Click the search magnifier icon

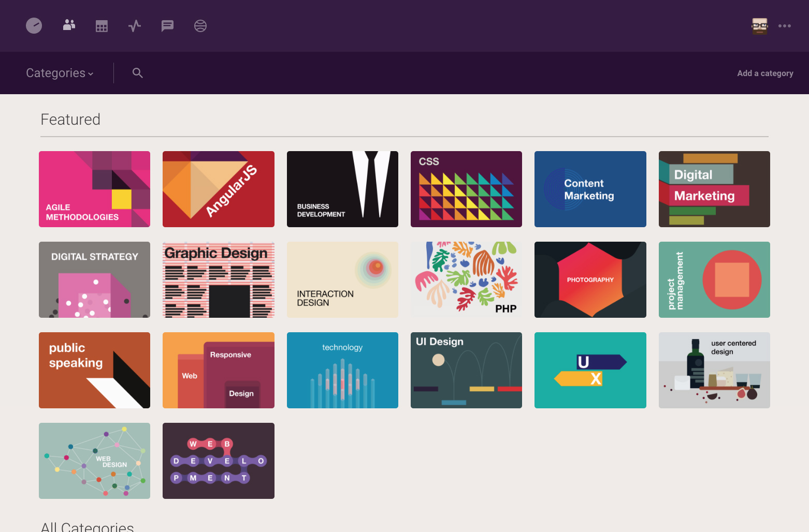pyautogui.click(x=137, y=73)
